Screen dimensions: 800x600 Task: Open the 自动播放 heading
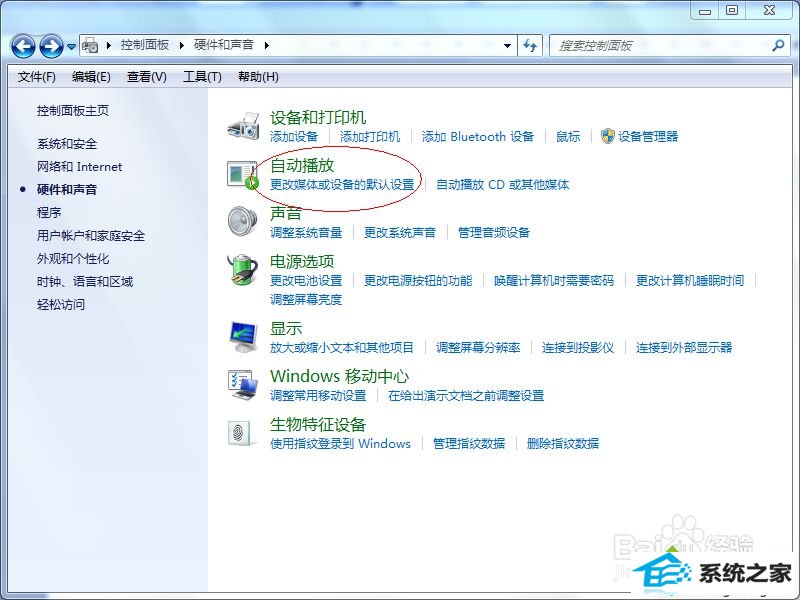(x=302, y=165)
